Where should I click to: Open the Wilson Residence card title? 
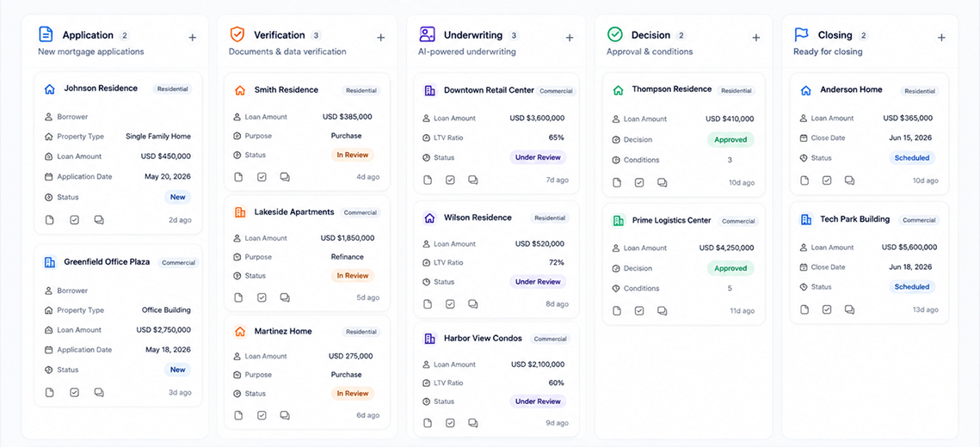478,217
